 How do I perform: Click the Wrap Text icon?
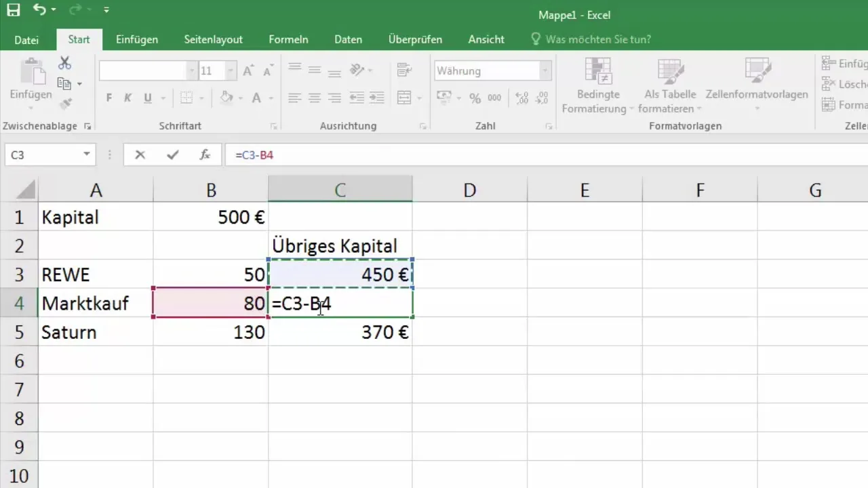click(x=404, y=70)
